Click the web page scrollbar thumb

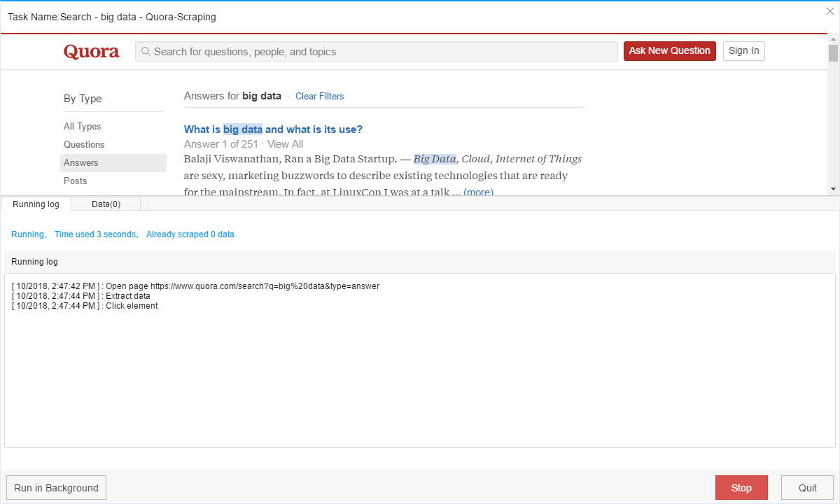[x=833, y=53]
